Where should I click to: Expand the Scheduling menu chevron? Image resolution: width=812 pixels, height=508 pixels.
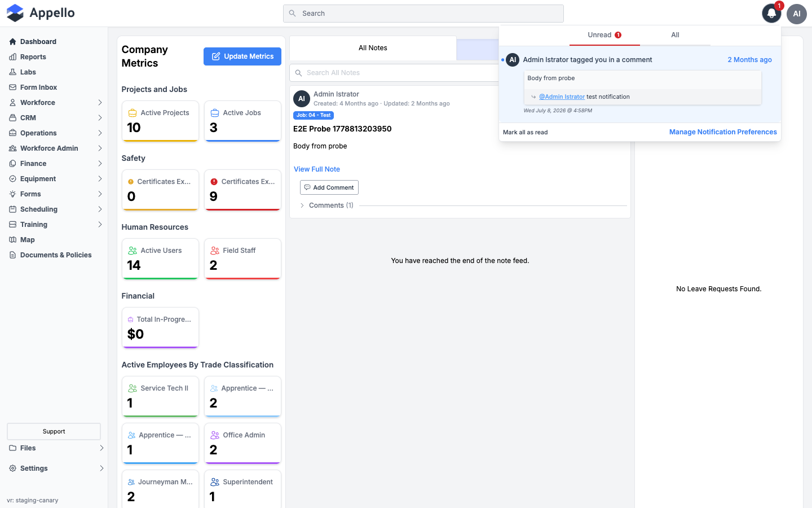[x=100, y=209]
